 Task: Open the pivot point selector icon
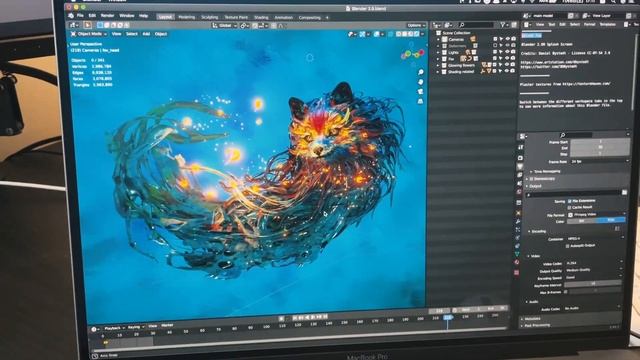pos(244,26)
